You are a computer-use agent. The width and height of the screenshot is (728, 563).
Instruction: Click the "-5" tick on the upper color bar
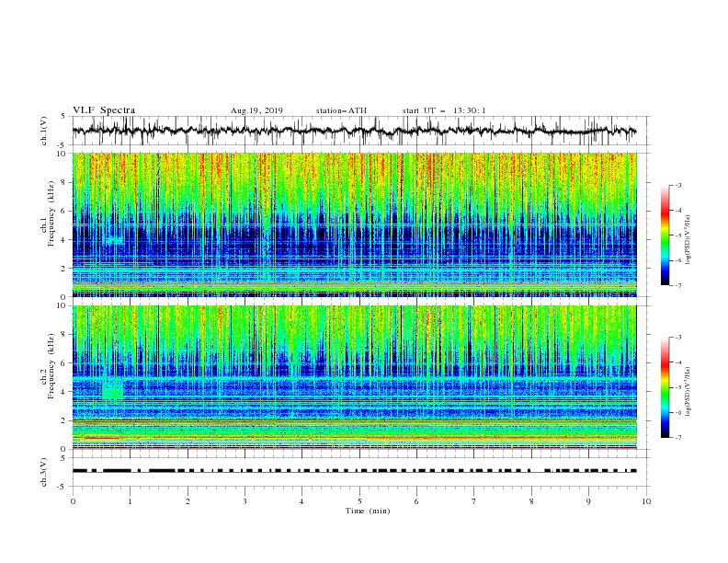677,236
